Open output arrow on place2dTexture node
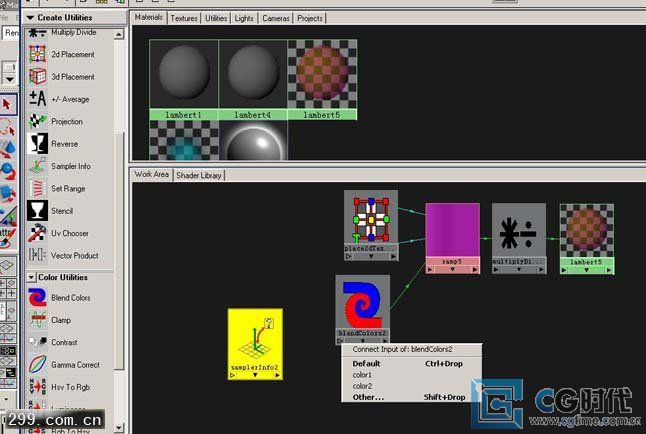 click(x=393, y=256)
